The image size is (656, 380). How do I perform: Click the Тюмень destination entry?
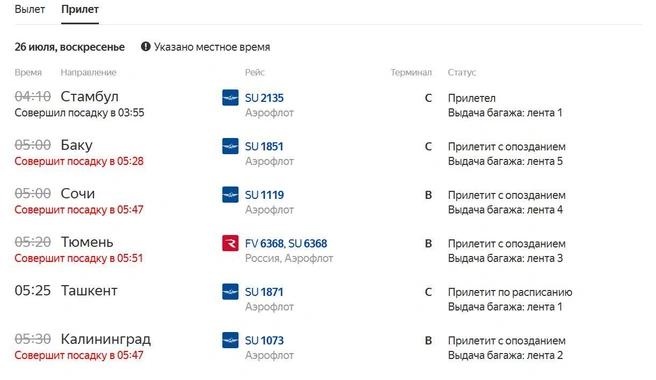(x=87, y=242)
